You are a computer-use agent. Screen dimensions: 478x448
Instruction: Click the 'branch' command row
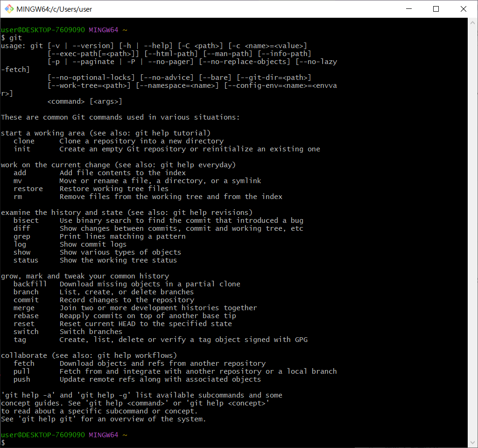[x=104, y=292]
